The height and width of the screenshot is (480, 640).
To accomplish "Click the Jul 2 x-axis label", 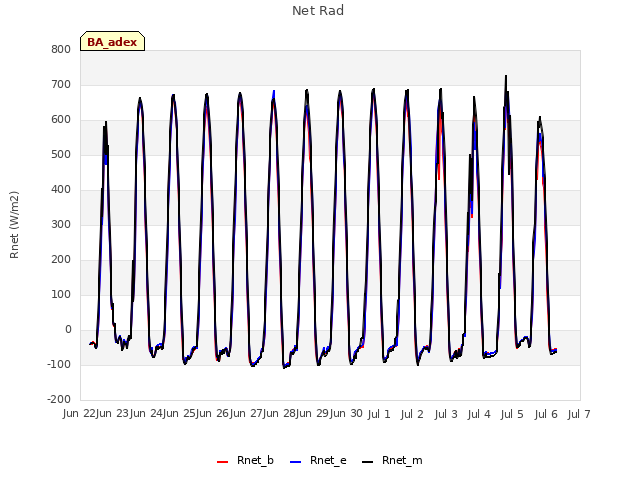I will (412, 415).
